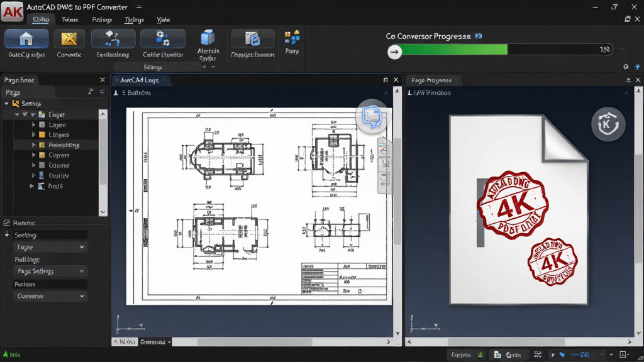Screen dimensions: 644x362
Task: Close the Page fiome side panel
Action: (103, 80)
